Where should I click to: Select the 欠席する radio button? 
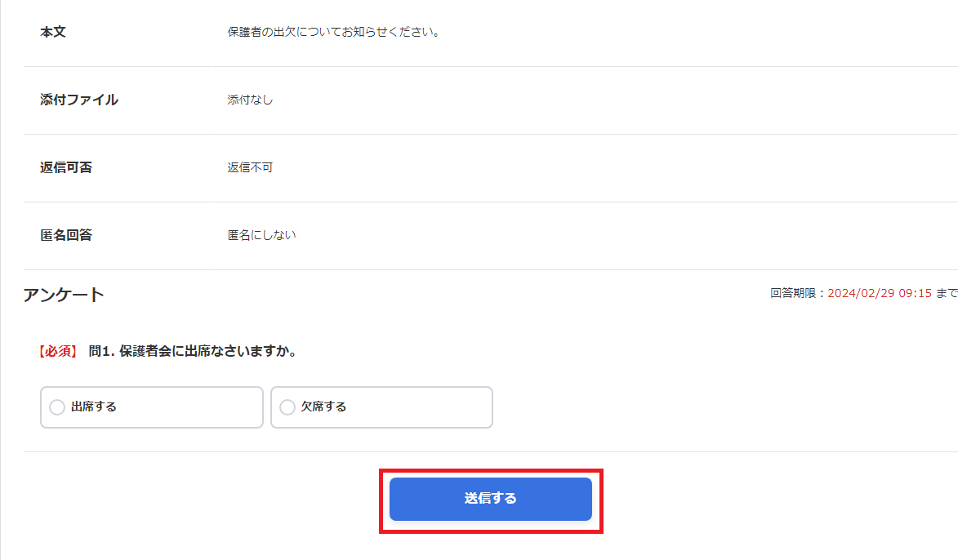pos(287,407)
